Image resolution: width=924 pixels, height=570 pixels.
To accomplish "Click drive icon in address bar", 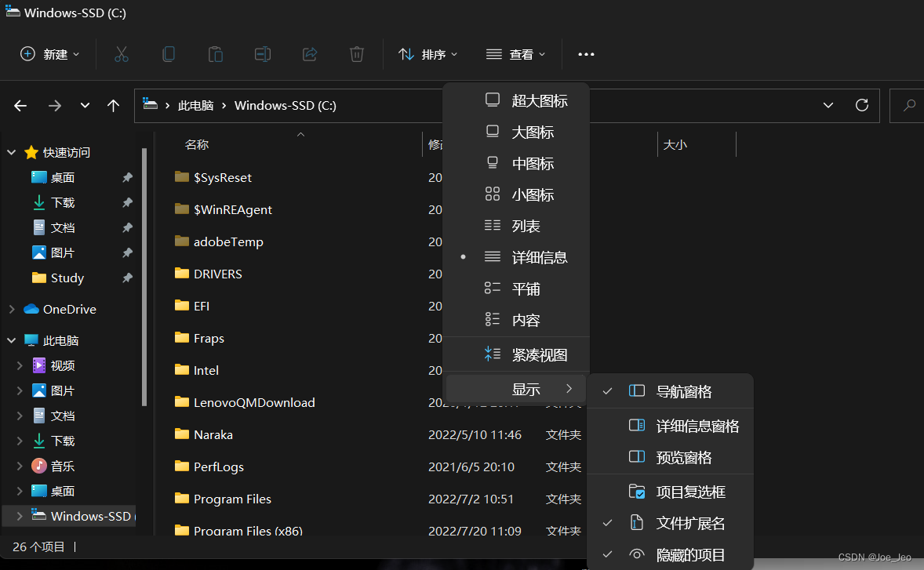I will click(x=151, y=105).
